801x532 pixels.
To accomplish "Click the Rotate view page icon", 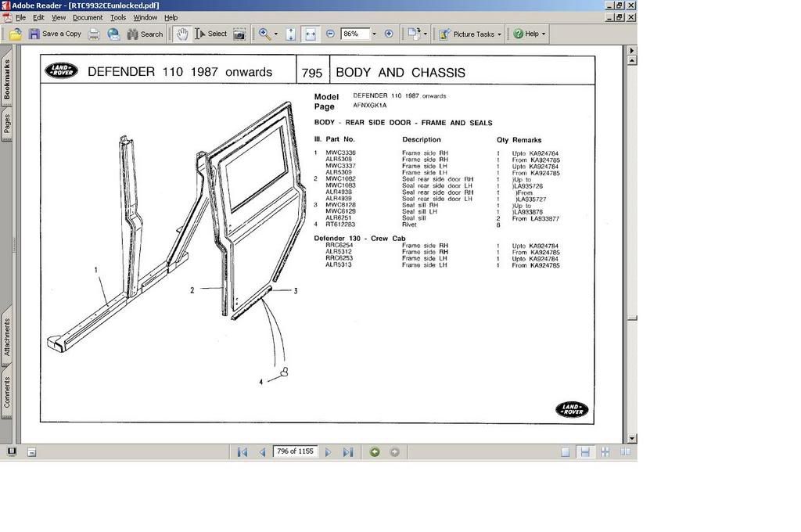I will [x=413, y=34].
